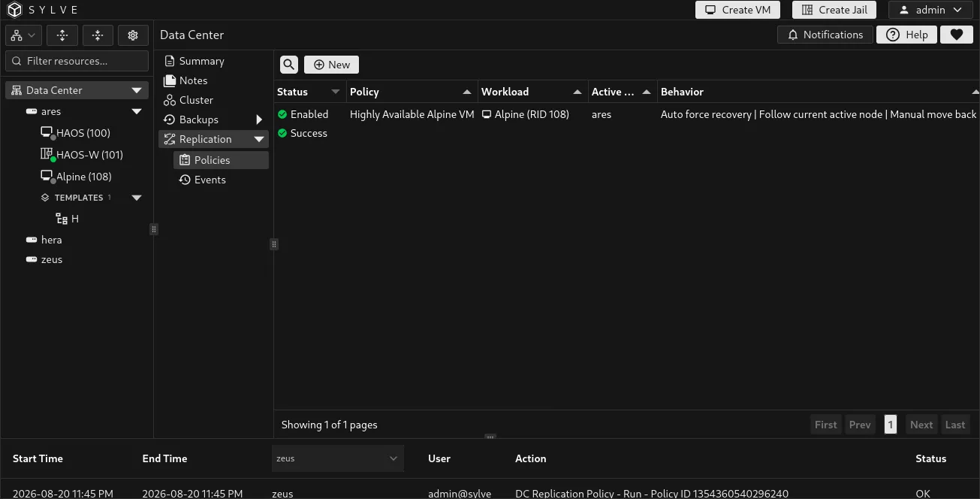Click the Enabled status cell

pos(303,114)
